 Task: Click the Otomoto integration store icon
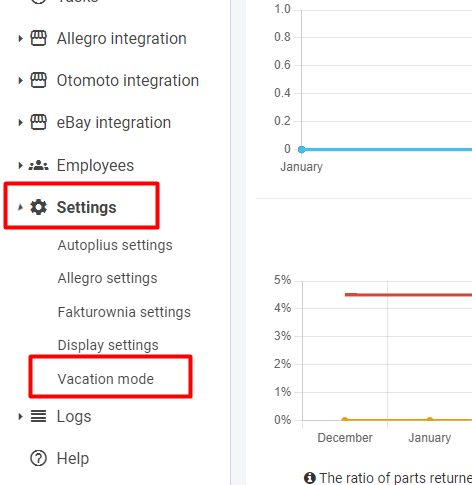[x=39, y=80]
